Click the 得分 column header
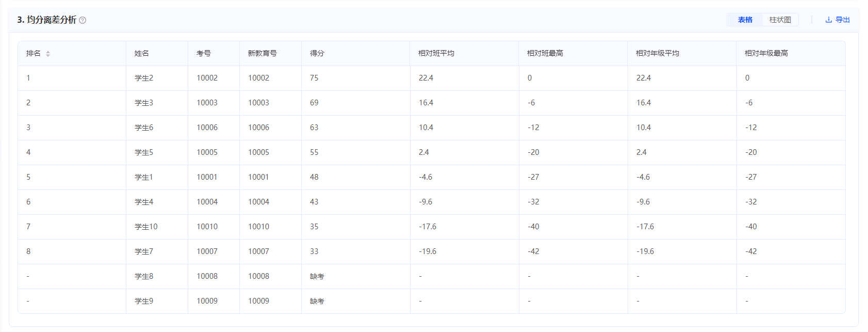This screenshot has width=868, height=332. click(x=355, y=53)
